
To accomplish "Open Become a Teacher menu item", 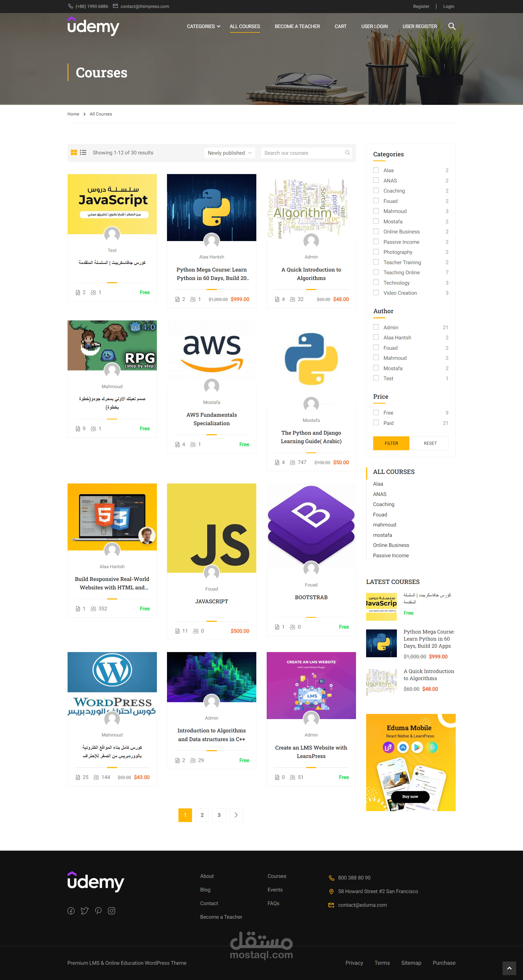I will click(x=297, y=26).
